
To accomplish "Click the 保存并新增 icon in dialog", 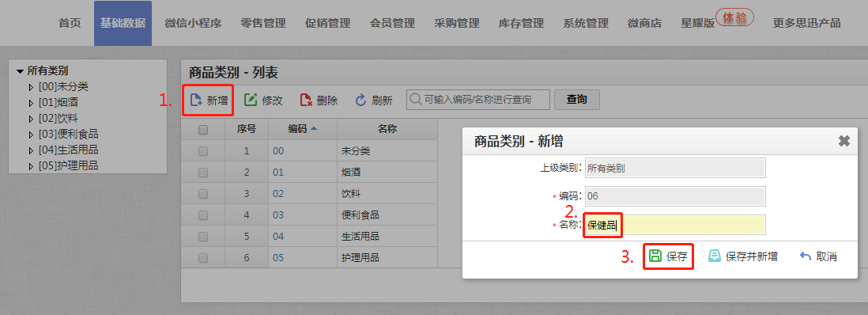I will point(715,256).
